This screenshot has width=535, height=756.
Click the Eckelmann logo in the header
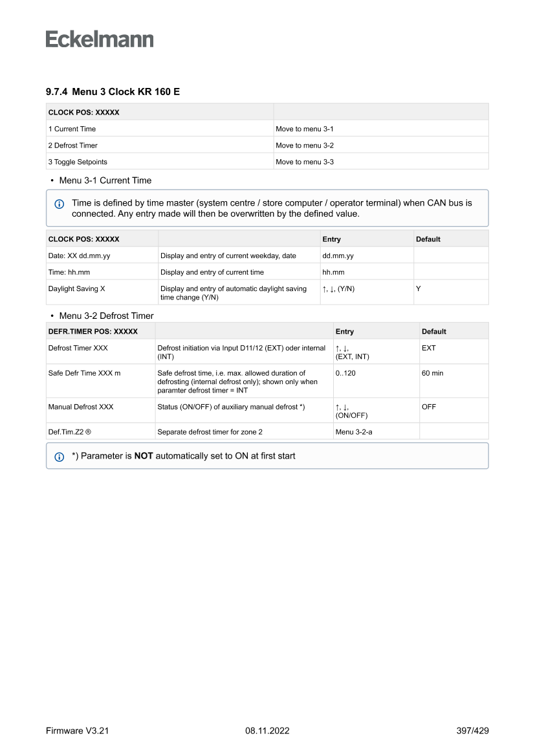[x=100, y=39]
